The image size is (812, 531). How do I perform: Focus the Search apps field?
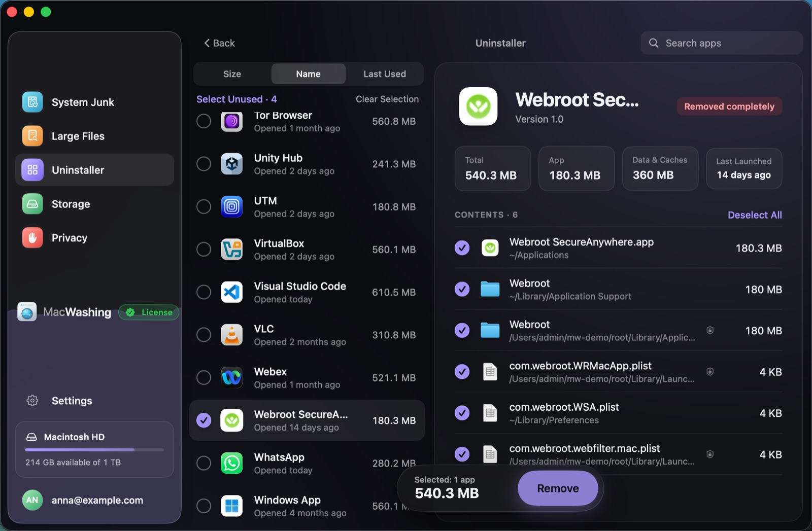pos(721,43)
